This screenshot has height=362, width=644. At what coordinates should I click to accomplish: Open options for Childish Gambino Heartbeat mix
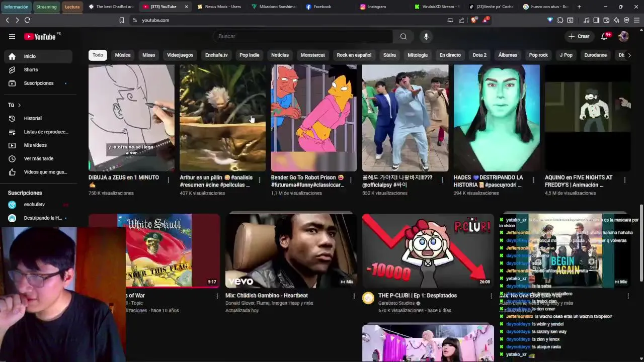[x=354, y=296]
